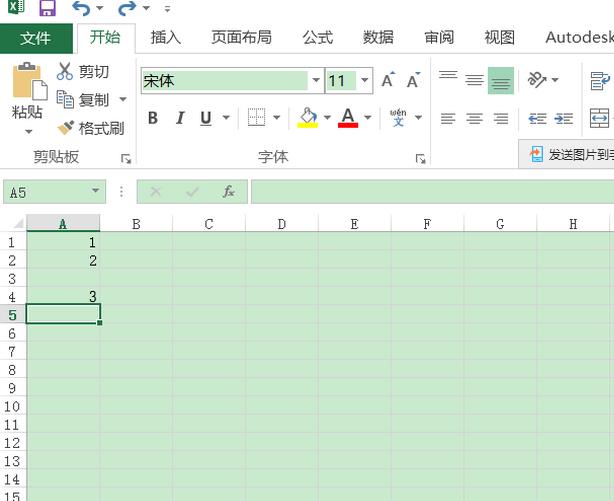
Task: Open the Name Box dropdown arrow
Action: click(95, 191)
